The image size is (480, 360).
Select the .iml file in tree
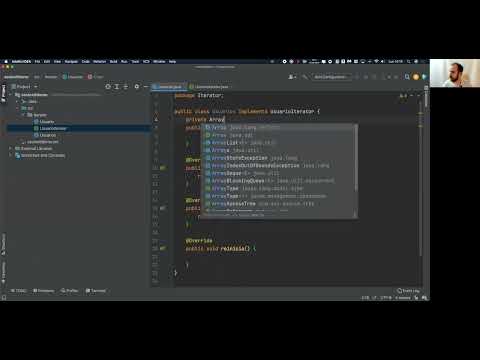(43, 142)
